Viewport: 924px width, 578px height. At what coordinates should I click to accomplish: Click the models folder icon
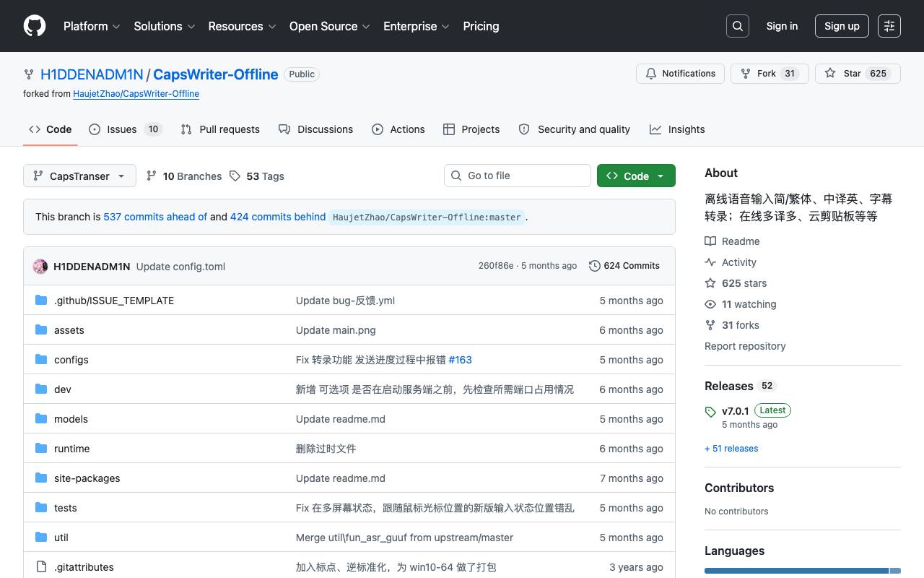point(41,419)
